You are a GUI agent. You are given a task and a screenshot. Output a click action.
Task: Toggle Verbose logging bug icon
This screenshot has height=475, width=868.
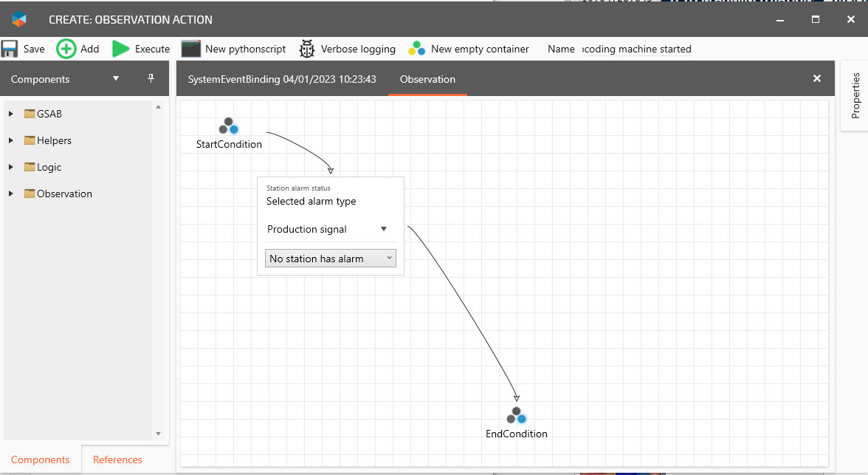pyautogui.click(x=307, y=49)
